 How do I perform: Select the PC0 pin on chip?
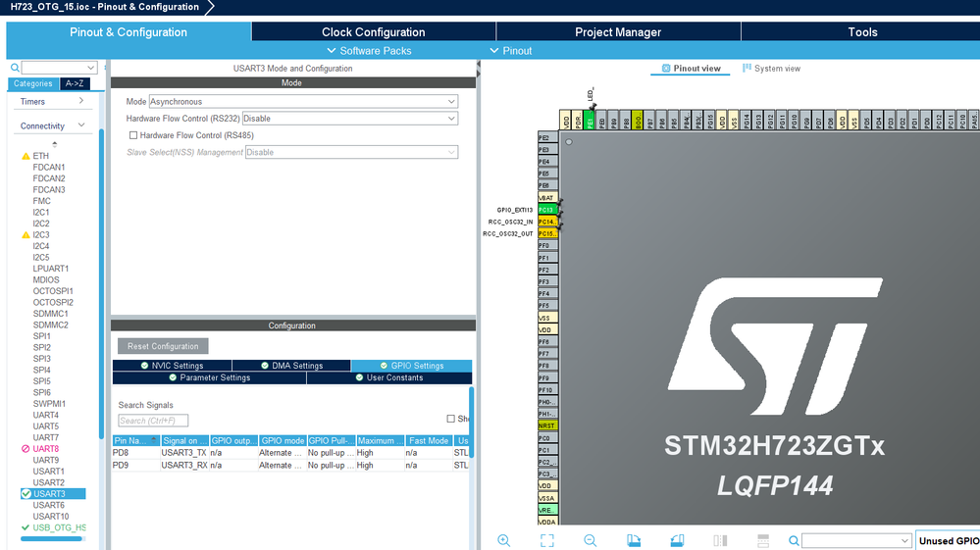[x=547, y=438]
